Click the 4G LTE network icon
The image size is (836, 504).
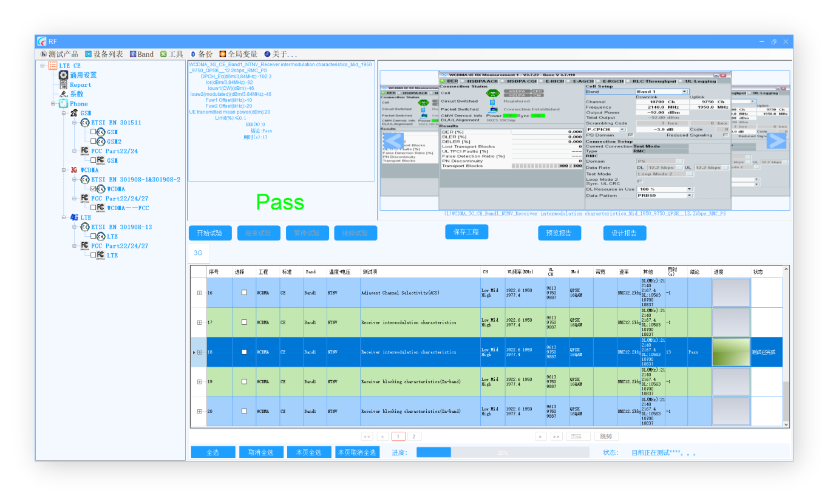pos(74,217)
